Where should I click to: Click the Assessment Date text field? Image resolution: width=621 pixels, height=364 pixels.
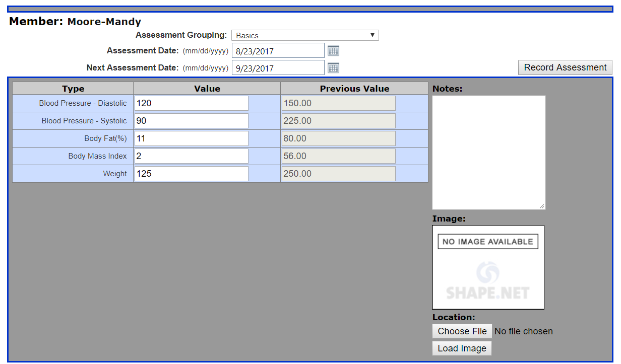(x=278, y=50)
